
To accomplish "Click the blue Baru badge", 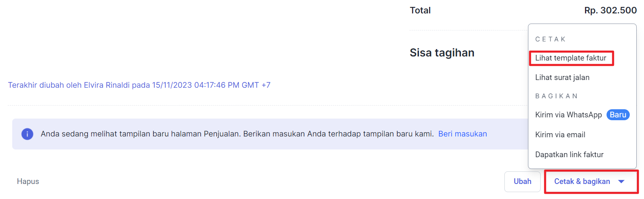I will (x=618, y=115).
